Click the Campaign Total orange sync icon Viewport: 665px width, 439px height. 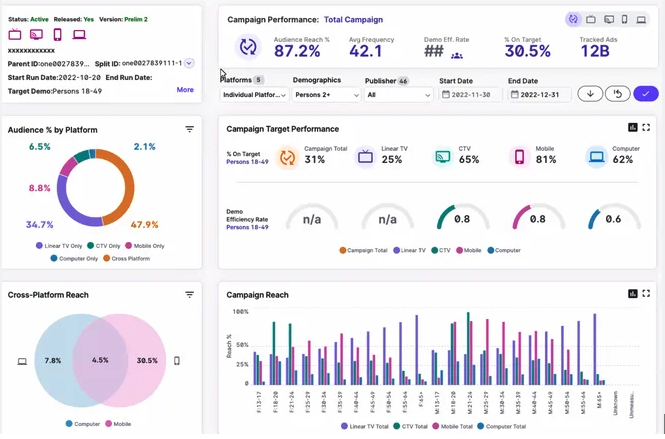pyautogui.click(x=287, y=157)
